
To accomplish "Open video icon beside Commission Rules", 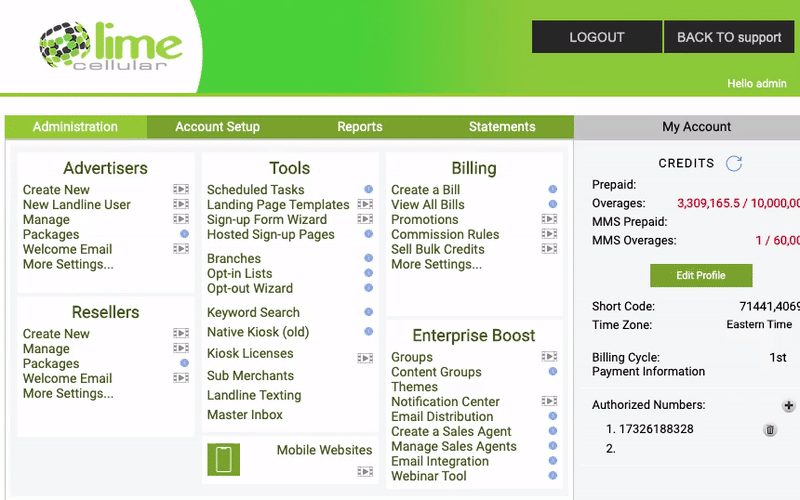I will tap(549, 234).
